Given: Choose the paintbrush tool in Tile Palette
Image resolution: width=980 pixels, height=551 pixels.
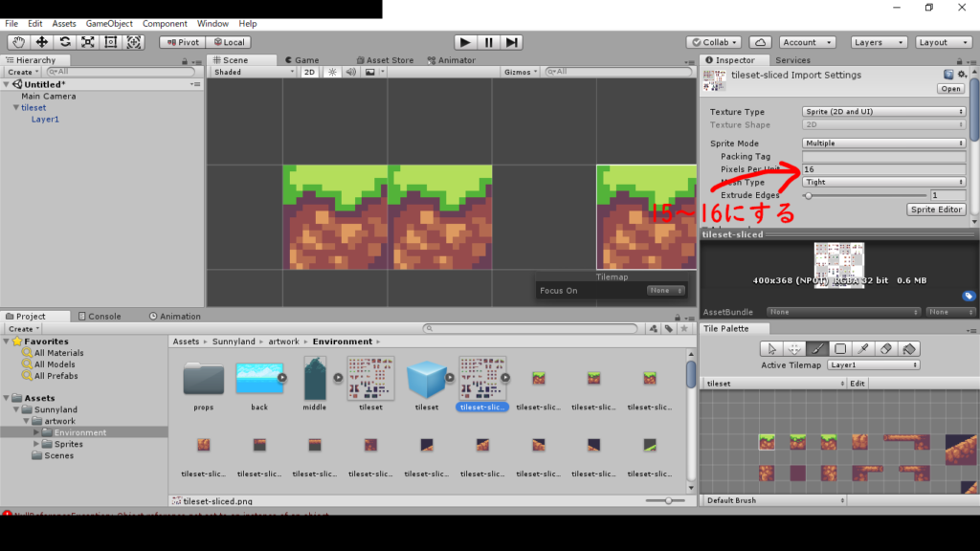Looking at the screenshot, I should (x=817, y=349).
